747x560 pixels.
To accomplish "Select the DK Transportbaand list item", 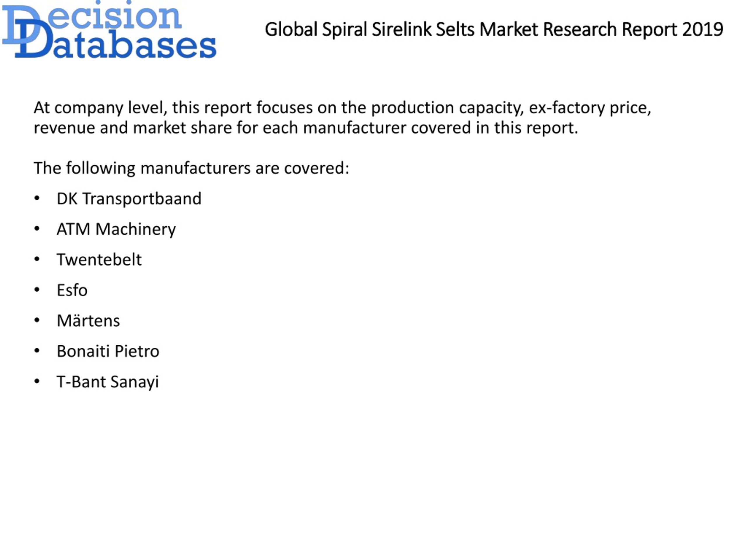I will (x=129, y=199).
